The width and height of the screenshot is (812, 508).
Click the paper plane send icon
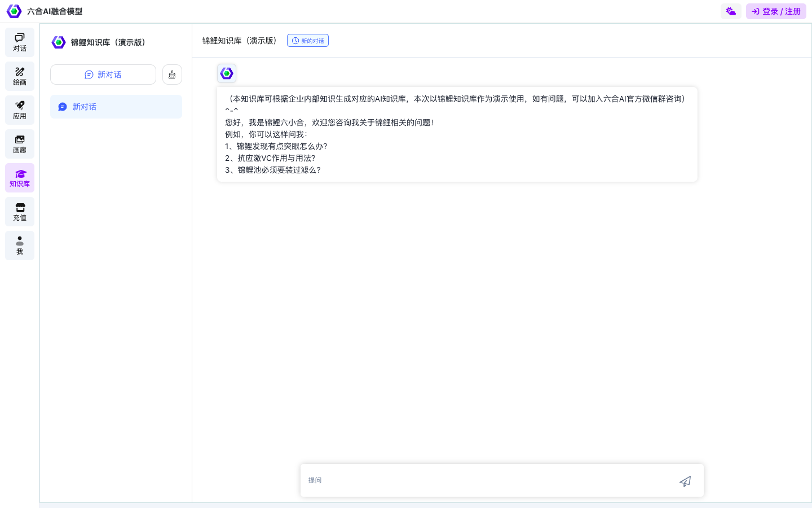[x=685, y=481]
